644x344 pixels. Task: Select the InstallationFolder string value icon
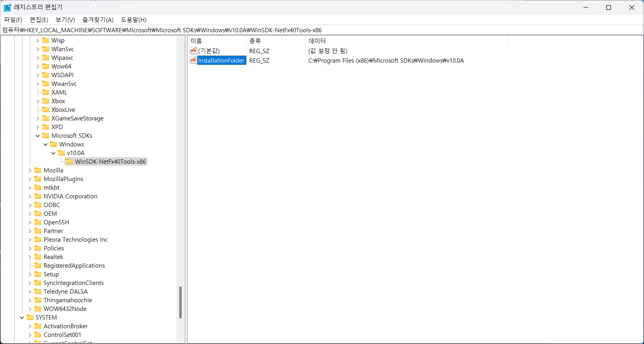[x=193, y=60]
